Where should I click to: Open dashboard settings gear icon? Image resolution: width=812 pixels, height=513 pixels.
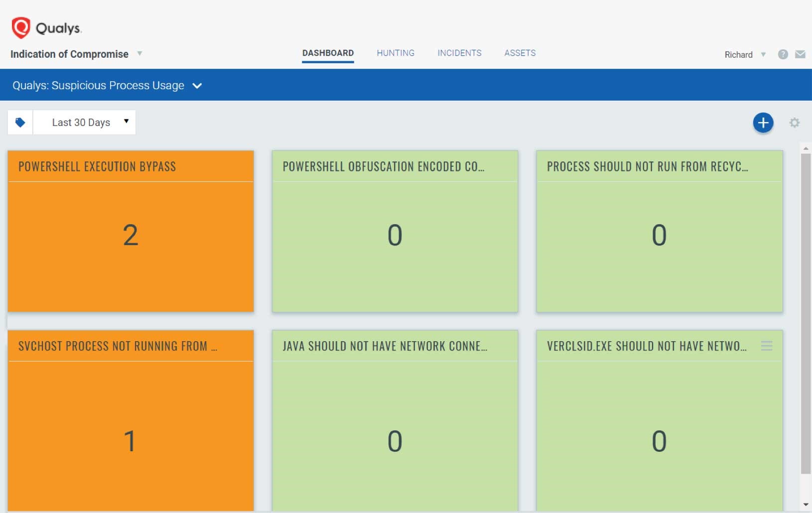click(x=794, y=123)
